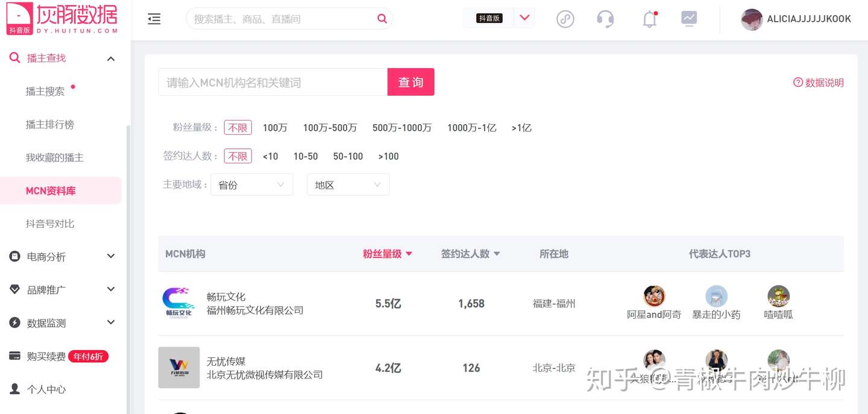Image resolution: width=868 pixels, height=414 pixels.
Task: Filter fans by 500万-1000万
Action: (402, 128)
